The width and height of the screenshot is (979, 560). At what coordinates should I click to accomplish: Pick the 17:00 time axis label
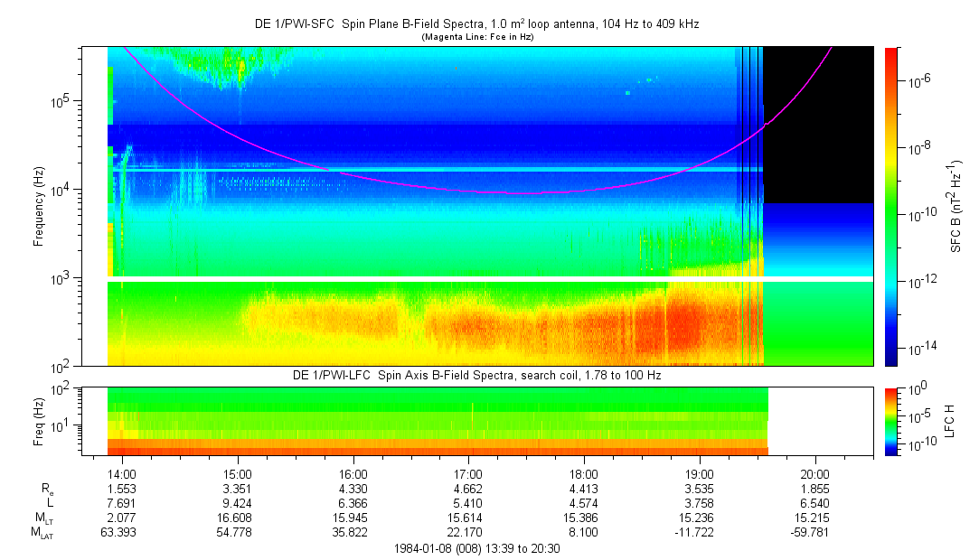point(468,473)
